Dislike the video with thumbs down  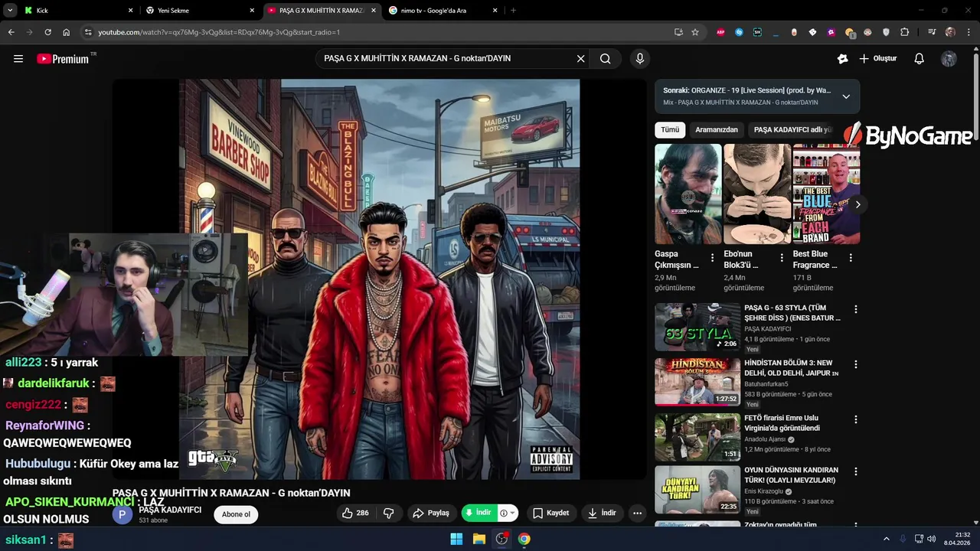pos(388,513)
